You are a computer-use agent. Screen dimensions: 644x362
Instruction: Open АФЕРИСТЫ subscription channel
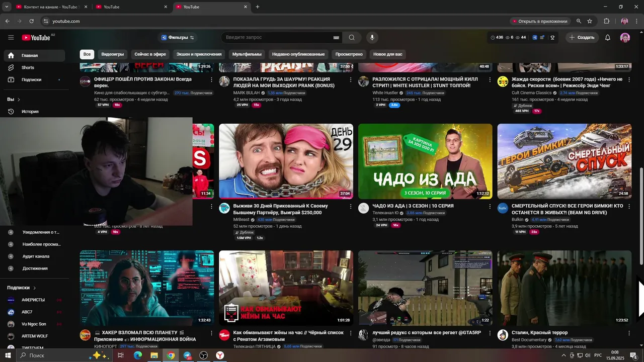point(34,300)
